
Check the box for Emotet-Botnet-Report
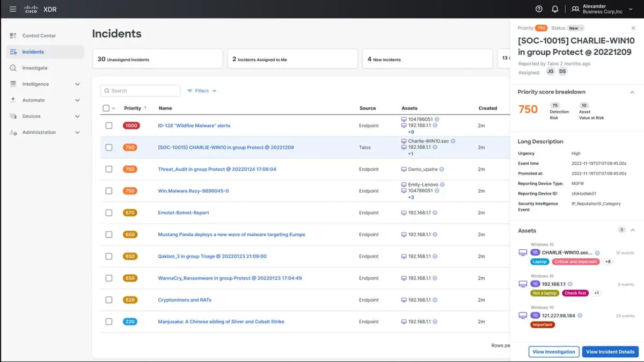109,213
